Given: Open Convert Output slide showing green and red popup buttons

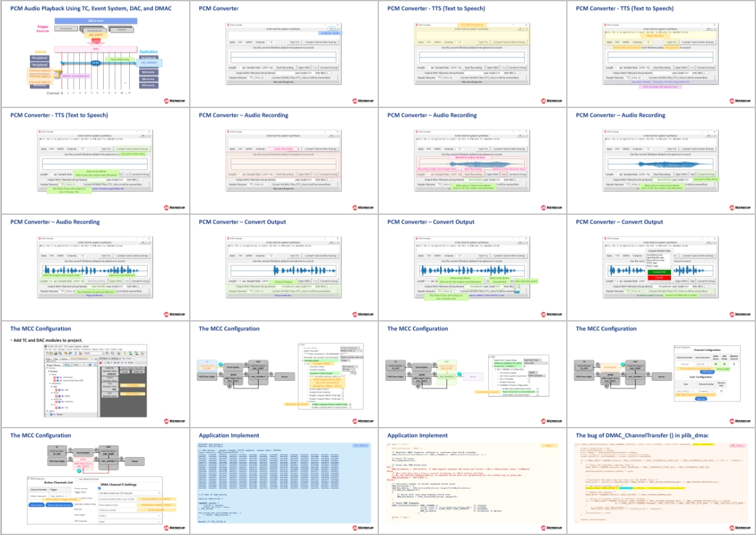Looking at the screenshot, I should pyautogui.click(x=660, y=268).
